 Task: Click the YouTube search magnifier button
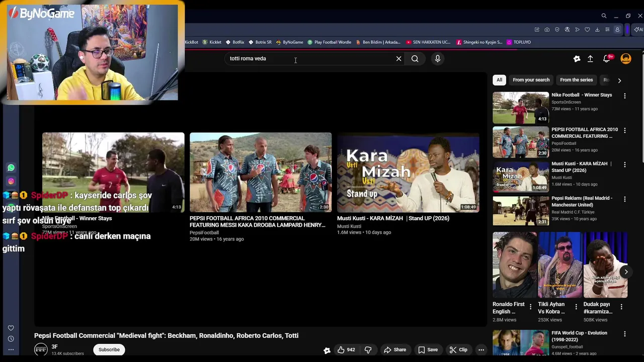point(415,59)
